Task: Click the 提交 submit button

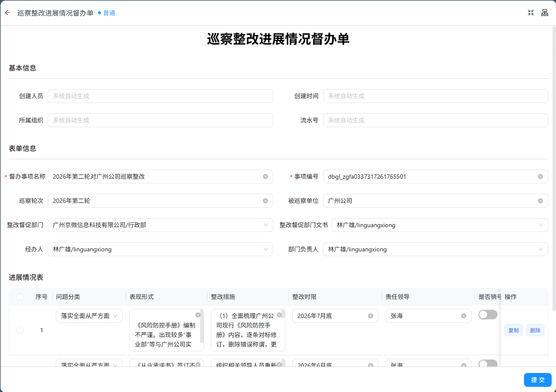Action: point(538,379)
